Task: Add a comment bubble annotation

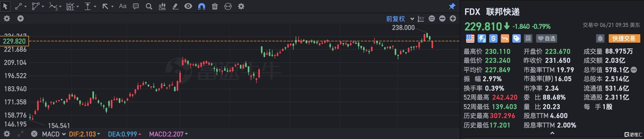Action: pyautogui.click(x=136, y=6)
